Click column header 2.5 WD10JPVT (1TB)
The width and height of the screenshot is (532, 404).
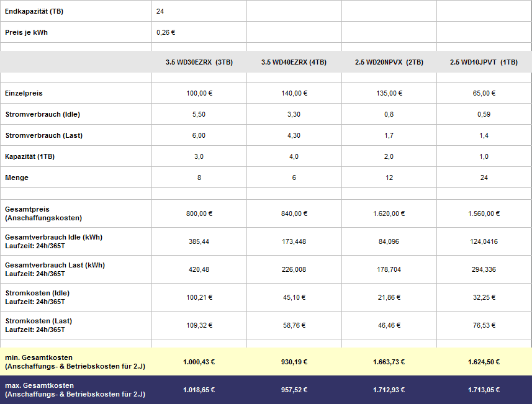coord(484,62)
